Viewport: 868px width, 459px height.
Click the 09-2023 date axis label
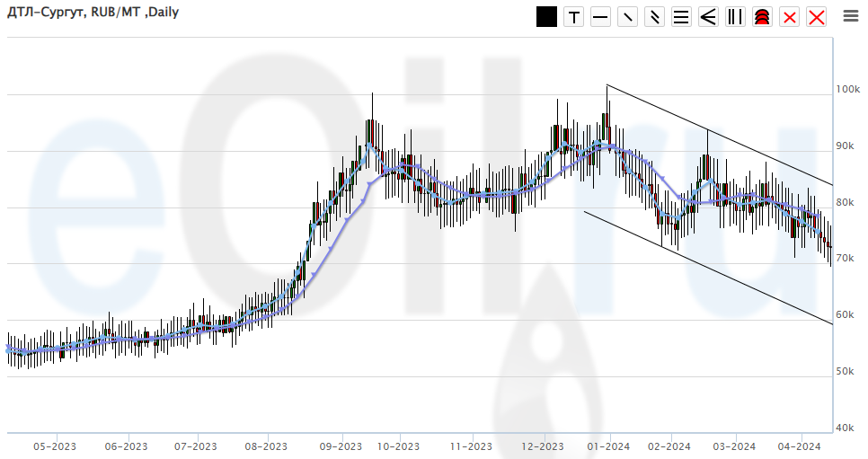pyautogui.click(x=341, y=446)
